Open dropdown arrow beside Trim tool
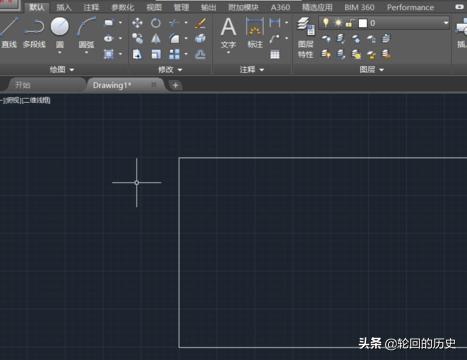The width and height of the screenshot is (467, 360). tap(186, 23)
